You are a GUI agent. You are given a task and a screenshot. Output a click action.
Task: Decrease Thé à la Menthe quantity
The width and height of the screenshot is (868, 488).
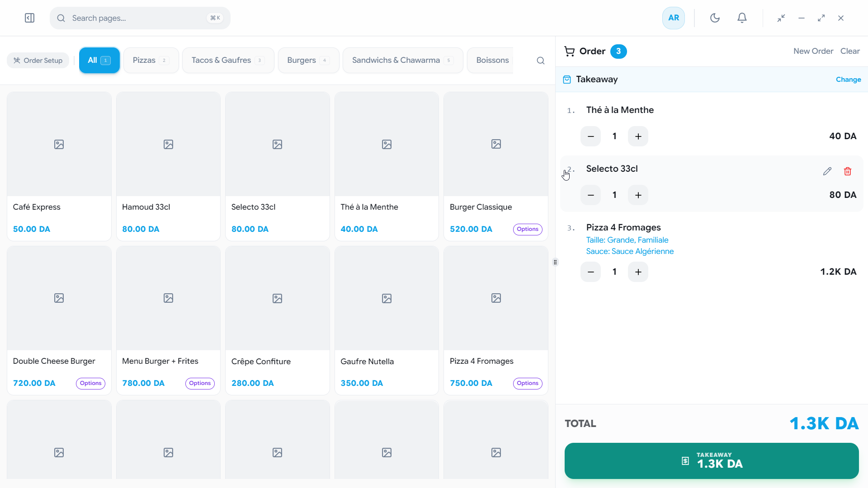tap(590, 136)
